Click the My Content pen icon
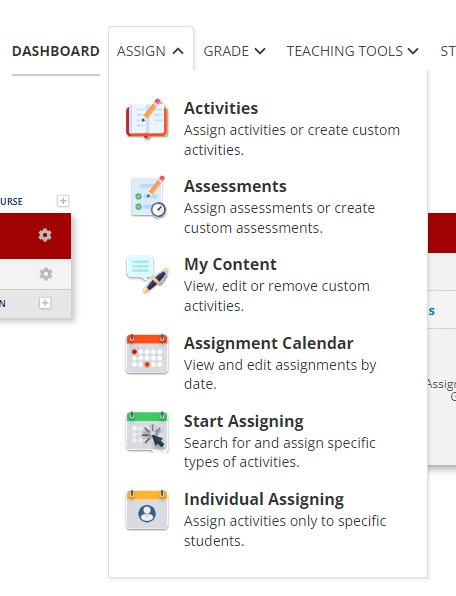Viewport: 456px width, 596px height. pos(147,274)
